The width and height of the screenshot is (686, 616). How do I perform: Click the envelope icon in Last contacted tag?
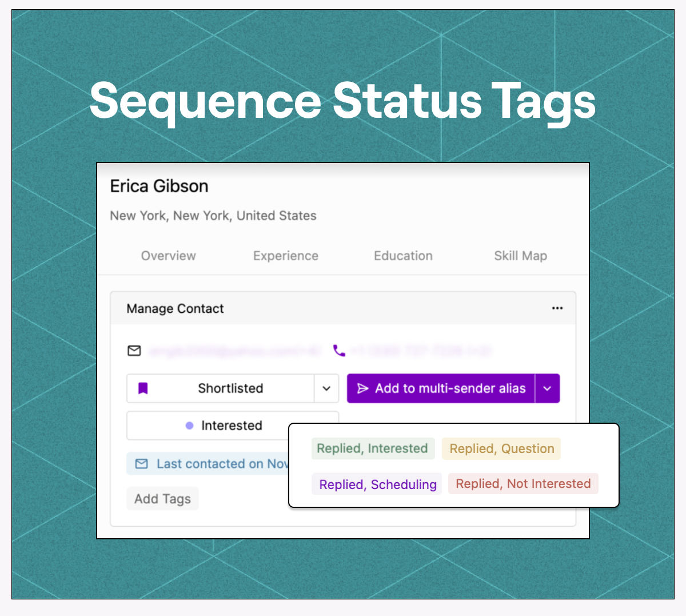[x=141, y=464]
